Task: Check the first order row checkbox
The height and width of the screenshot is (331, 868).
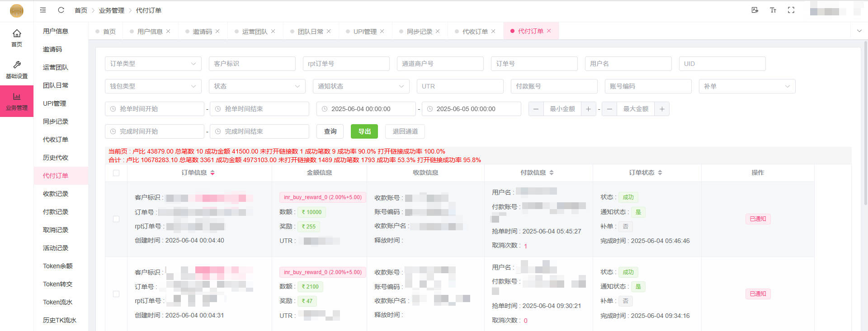Action: [116, 219]
